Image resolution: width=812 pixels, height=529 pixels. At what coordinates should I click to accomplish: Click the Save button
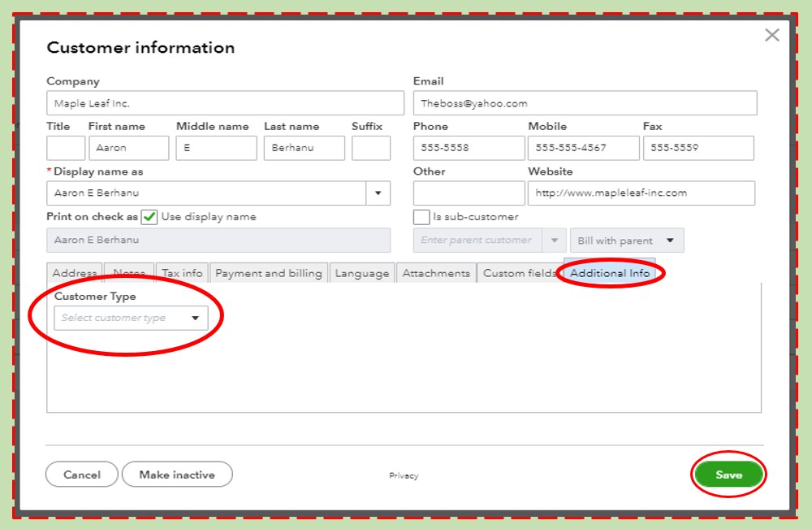tap(728, 475)
